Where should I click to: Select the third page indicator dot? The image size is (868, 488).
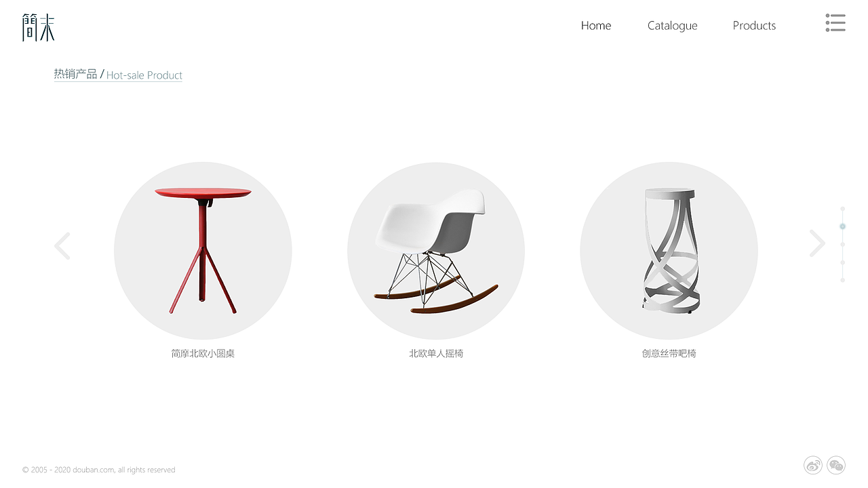pos(843,245)
